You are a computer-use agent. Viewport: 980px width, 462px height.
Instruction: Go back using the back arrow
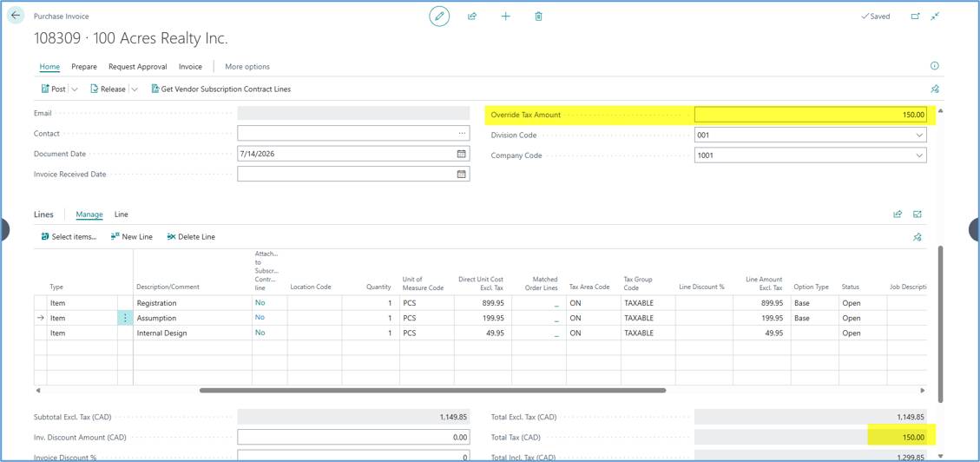pos(16,16)
